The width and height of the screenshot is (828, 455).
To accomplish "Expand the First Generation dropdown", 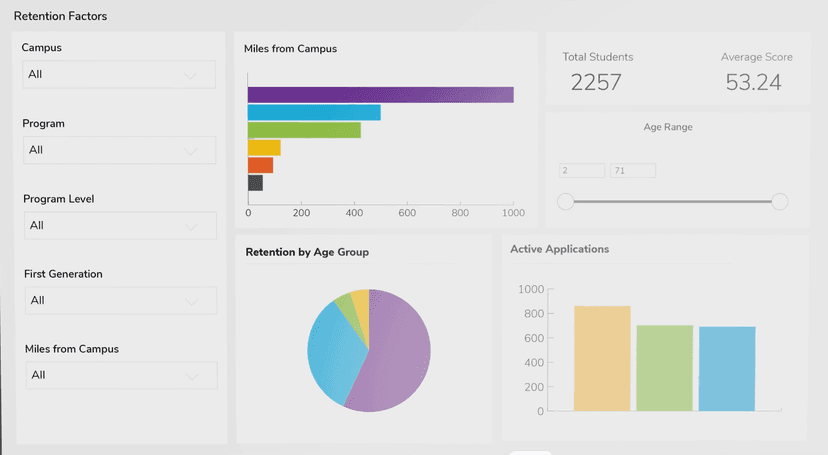I will tap(119, 300).
